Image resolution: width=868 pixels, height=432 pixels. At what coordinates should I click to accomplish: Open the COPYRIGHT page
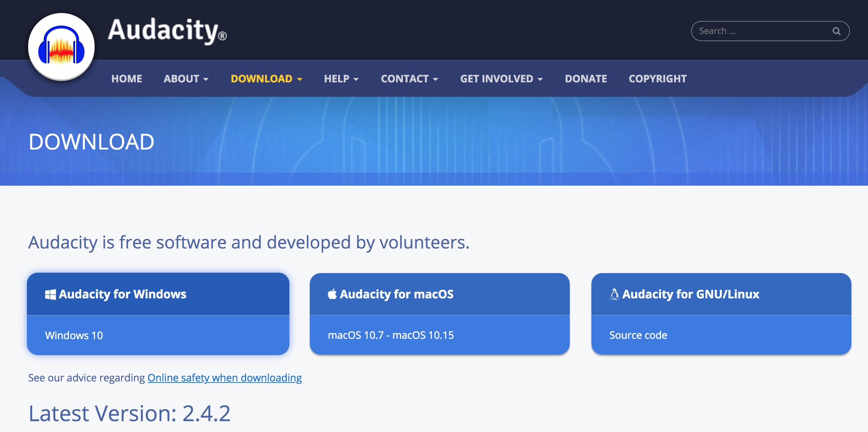657,78
